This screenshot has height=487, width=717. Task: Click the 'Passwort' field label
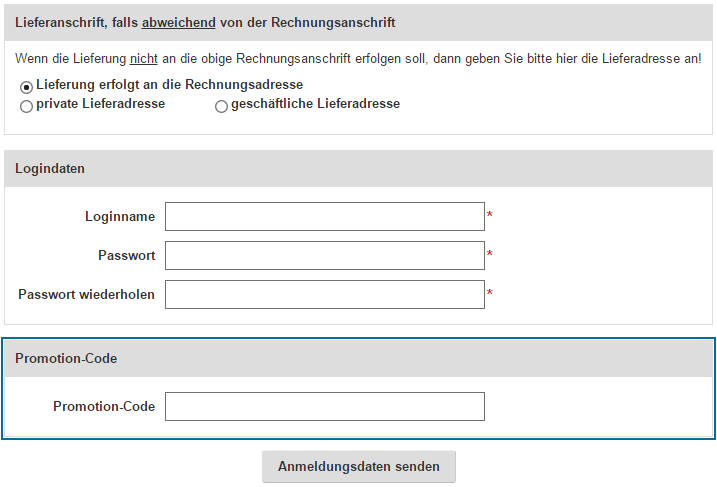coord(127,255)
